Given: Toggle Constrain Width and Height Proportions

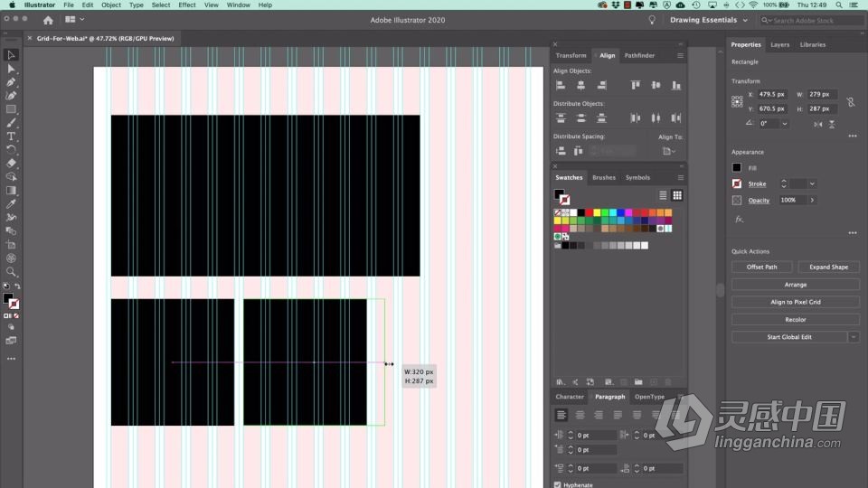Looking at the screenshot, I should coord(851,102).
